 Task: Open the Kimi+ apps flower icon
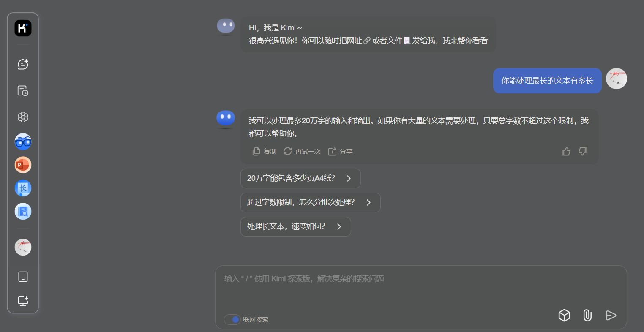pyautogui.click(x=23, y=117)
